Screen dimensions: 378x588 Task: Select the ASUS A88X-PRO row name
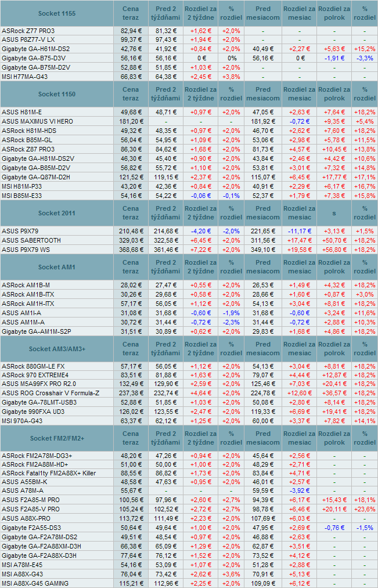(26, 518)
